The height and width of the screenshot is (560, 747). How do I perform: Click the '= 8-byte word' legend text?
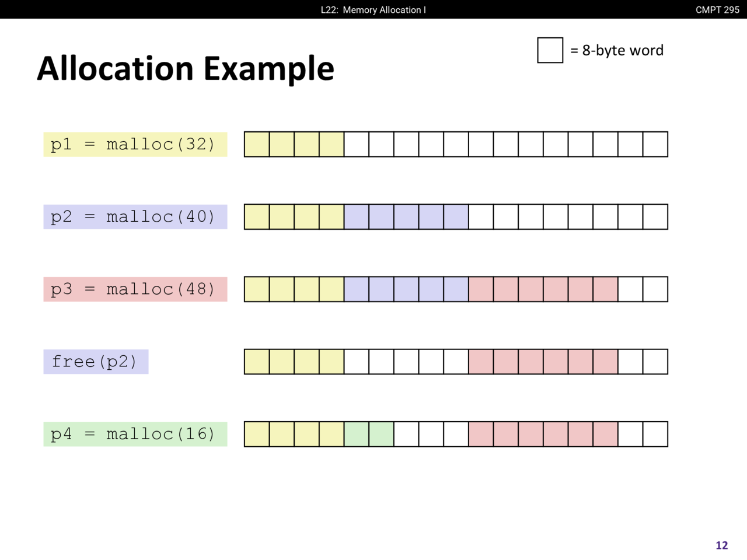tap(617, 51)
